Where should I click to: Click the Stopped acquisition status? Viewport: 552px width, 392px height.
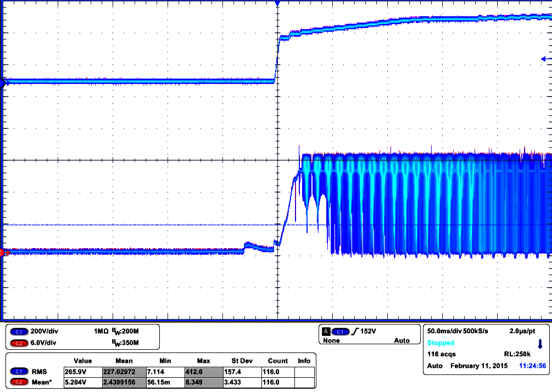[441, 343]
